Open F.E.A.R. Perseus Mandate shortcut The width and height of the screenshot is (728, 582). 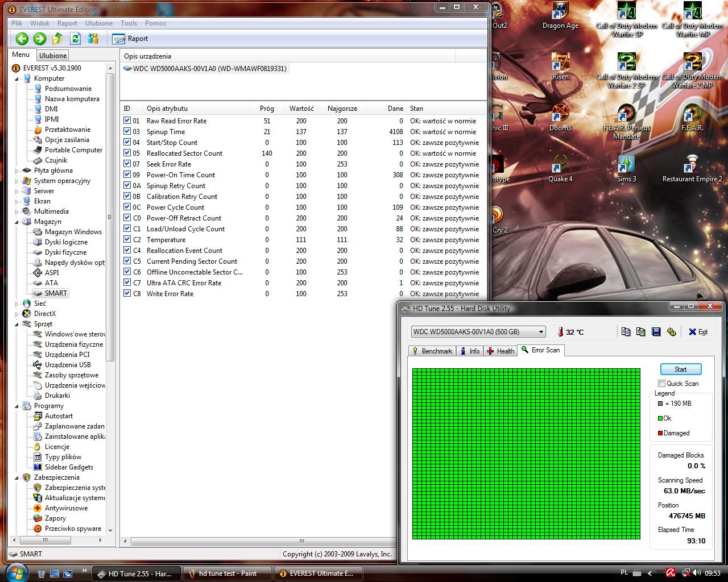pos(626,122)
